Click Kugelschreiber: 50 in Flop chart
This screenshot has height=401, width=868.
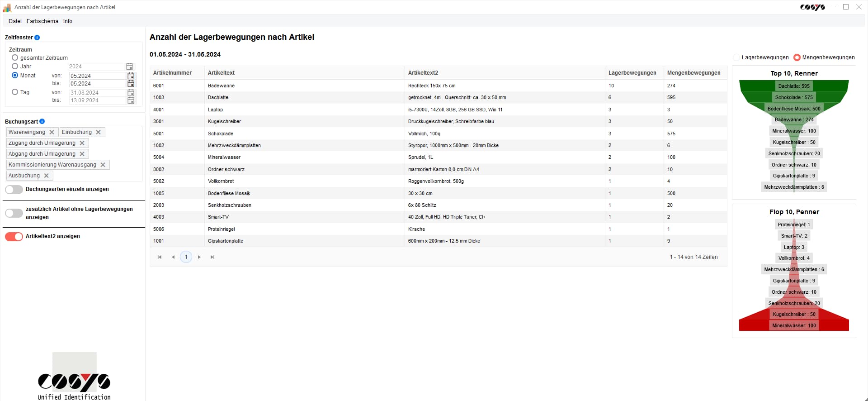794,314
